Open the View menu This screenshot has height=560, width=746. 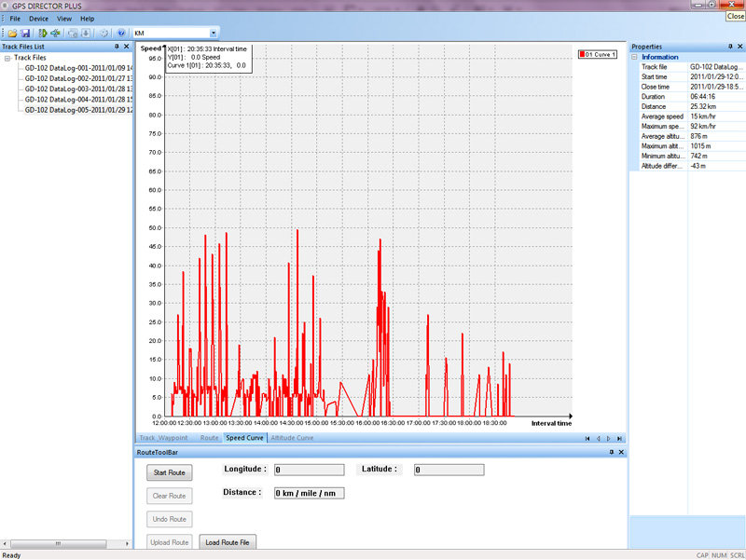click(64, 19)
